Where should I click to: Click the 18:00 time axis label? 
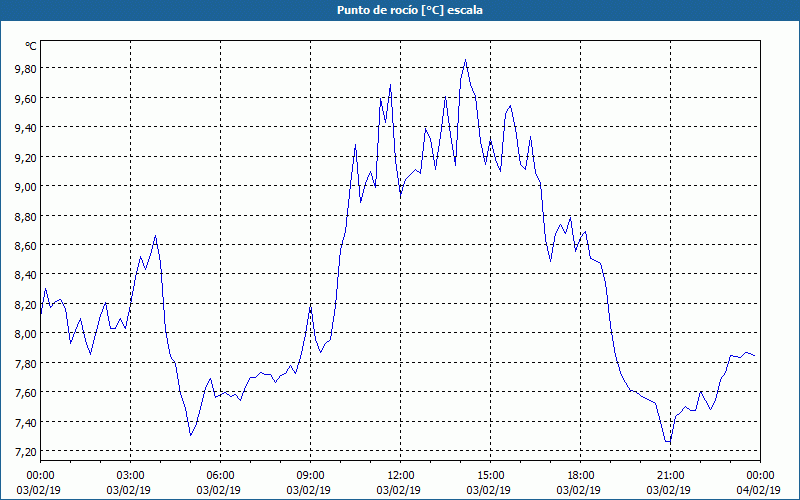581,476
